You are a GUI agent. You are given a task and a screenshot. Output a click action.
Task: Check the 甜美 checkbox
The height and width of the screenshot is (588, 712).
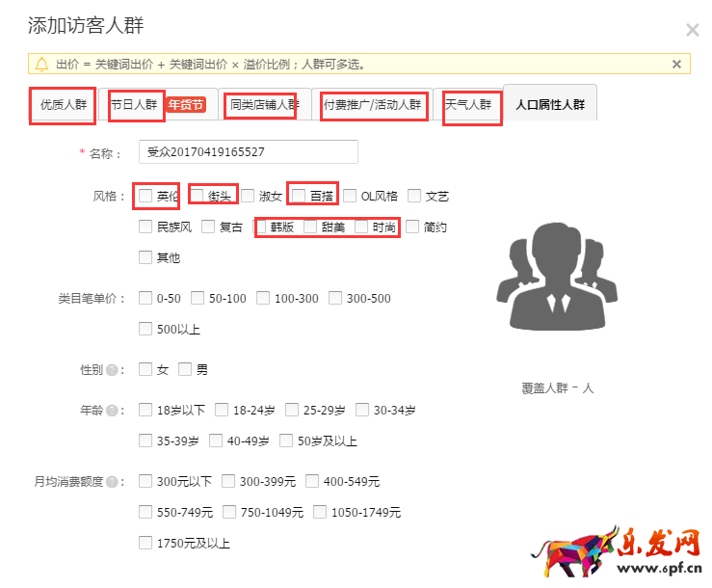(x=310, y=227)
